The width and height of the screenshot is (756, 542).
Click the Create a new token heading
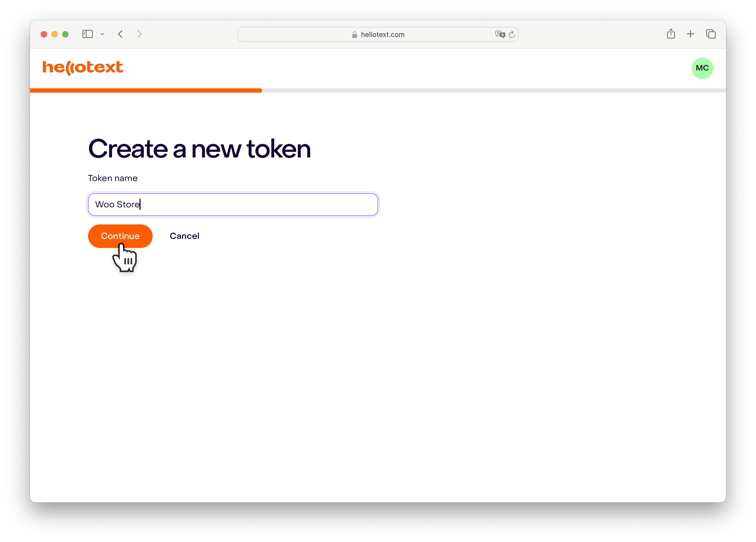tap(199, 149)
